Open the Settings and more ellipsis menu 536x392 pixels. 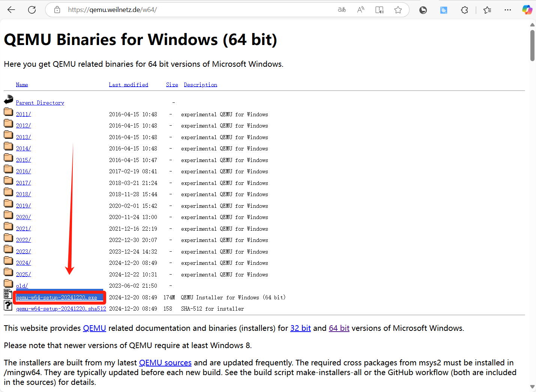click(507, 10)
